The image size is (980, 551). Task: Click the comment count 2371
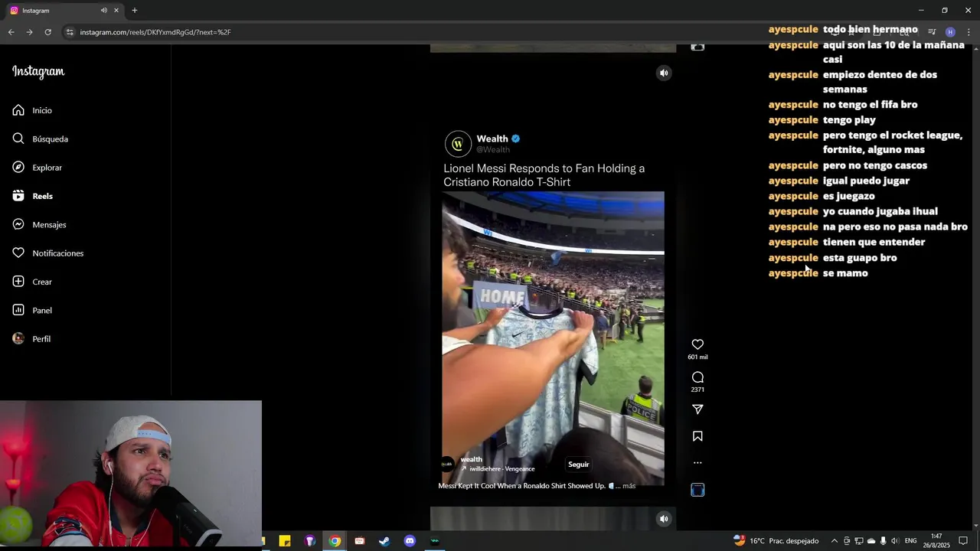697,390
